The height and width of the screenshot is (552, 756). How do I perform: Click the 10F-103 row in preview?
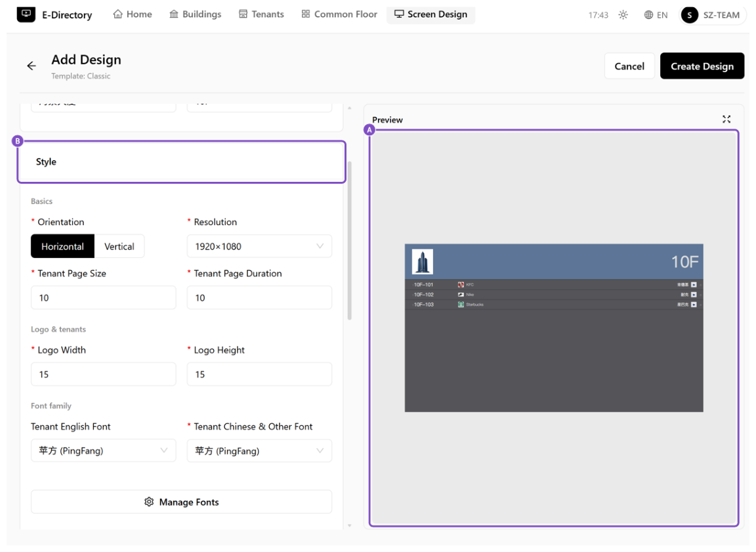click(554, 305)
